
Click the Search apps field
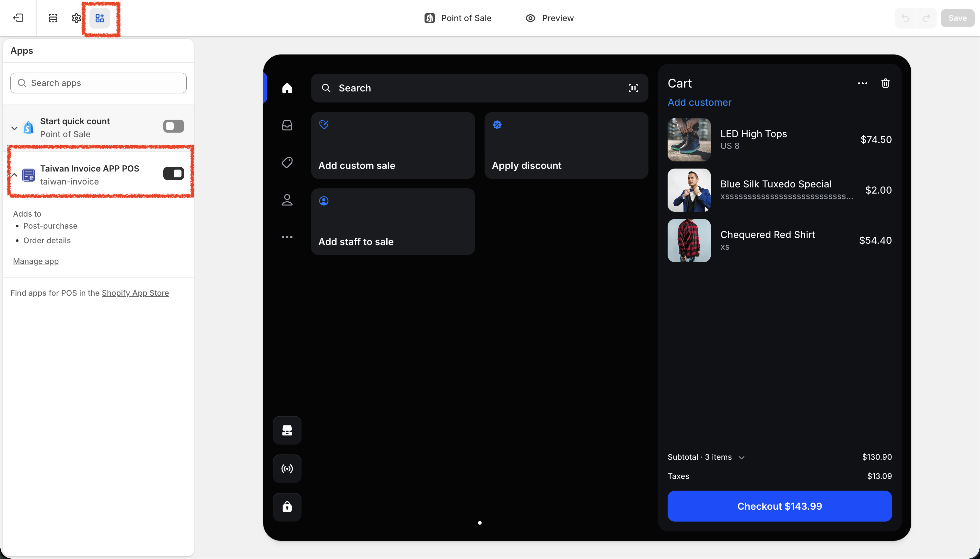[98, 83]
